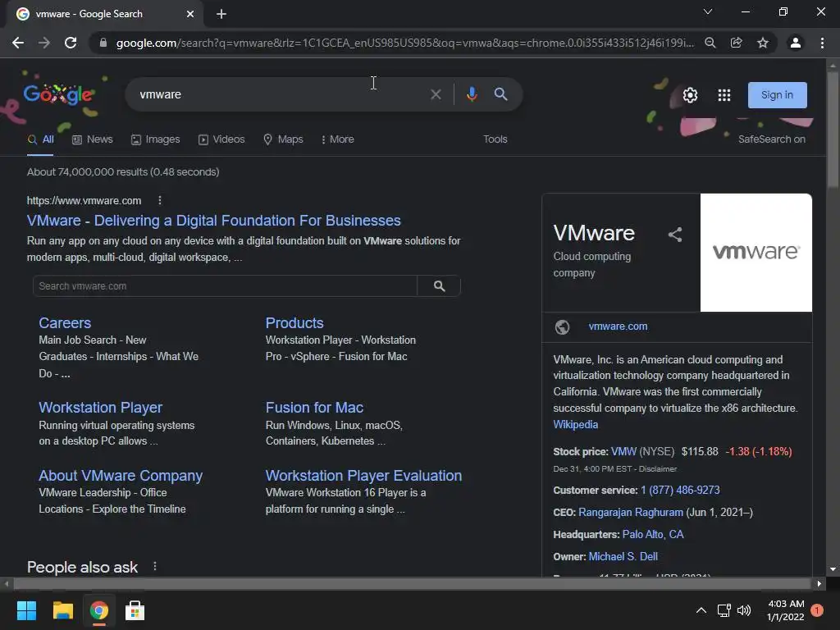Open About VMware Company link
The width and height of the screenshot is (840, 630).
click(x=121, y=476)
